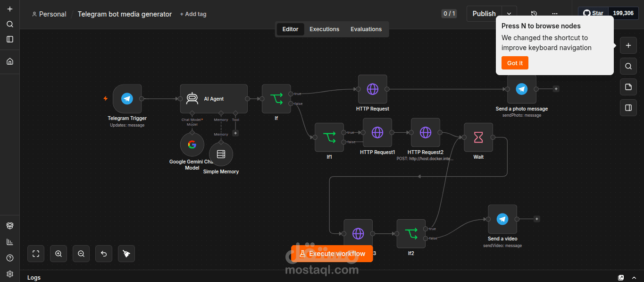
Task: Select the Send a photo message node
Action: [522, 89]
